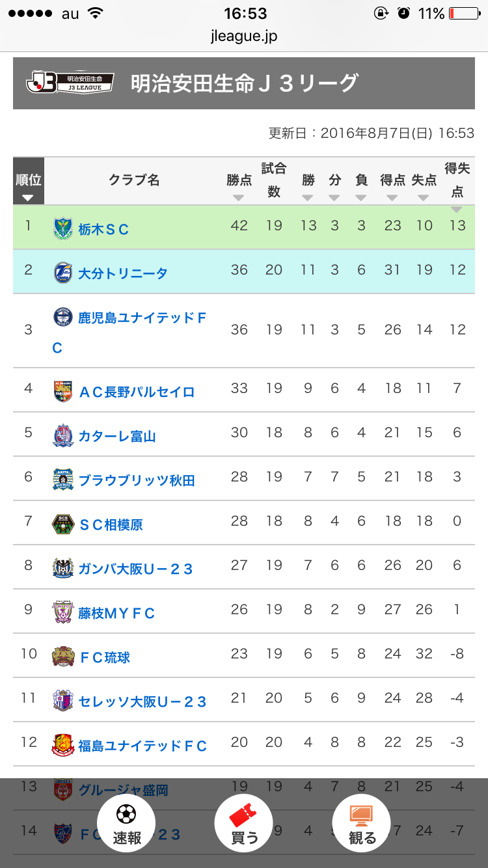
Task: Tap the Fukushima United FC crest icon
Action: pos(63,745)
